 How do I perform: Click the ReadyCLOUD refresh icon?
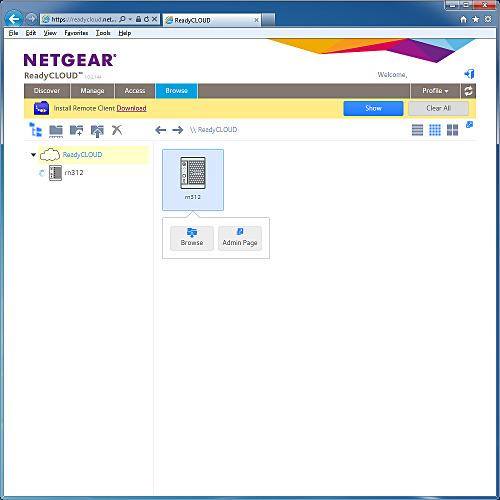click(468, 91)
